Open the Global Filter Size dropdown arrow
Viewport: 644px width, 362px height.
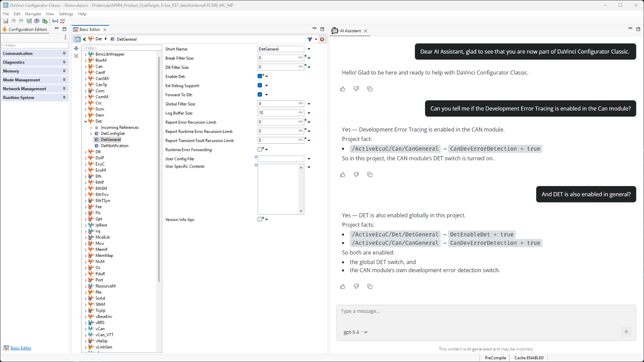coord(309,104)
